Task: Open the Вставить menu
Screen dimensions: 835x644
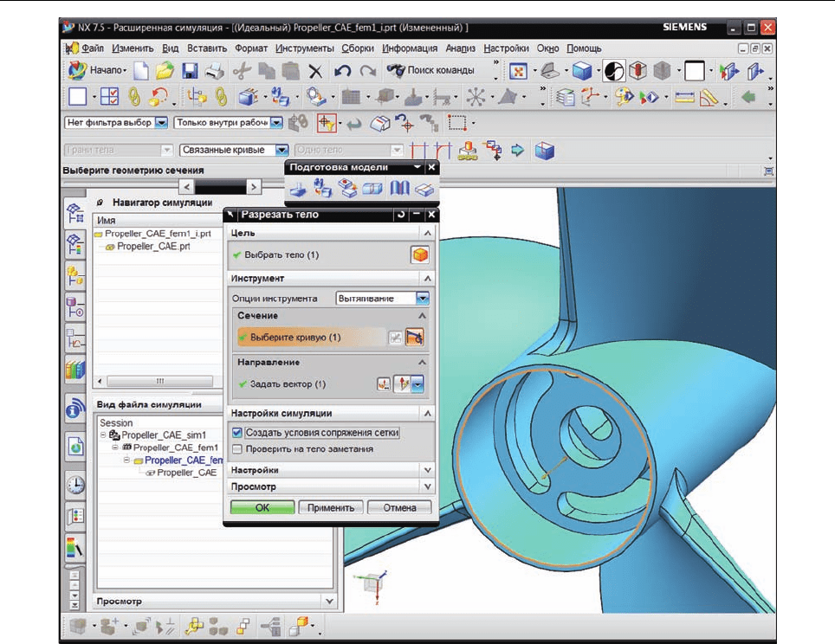Action: pyautogui.click(x=207, y=48)
